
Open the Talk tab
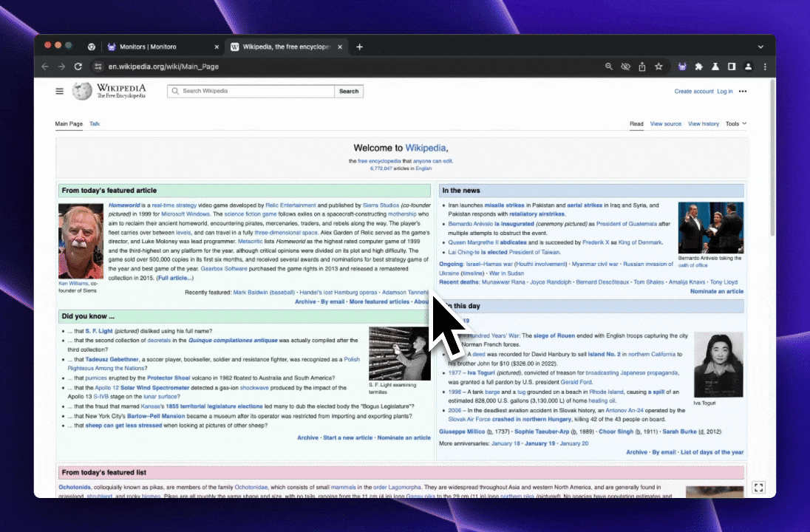pos(95,123)
